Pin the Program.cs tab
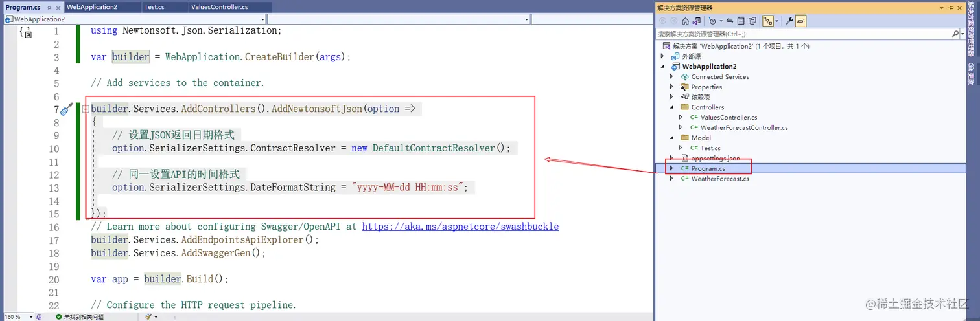 47,7
